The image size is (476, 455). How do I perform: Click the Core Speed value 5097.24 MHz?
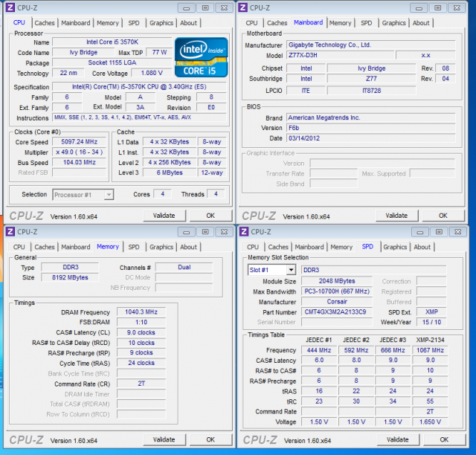(x=80, y=142)
